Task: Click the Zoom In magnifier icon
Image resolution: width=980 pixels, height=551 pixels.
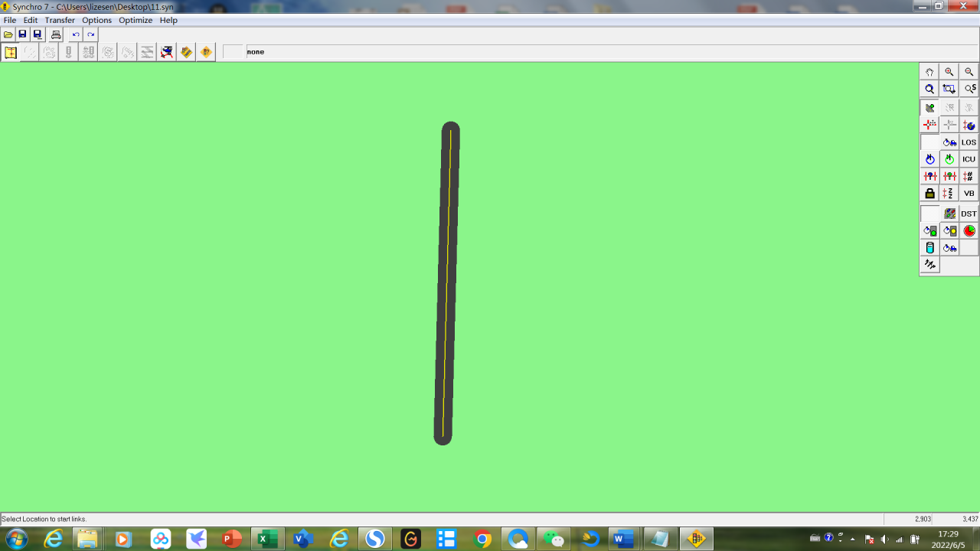Action: (x=949, y=72)
